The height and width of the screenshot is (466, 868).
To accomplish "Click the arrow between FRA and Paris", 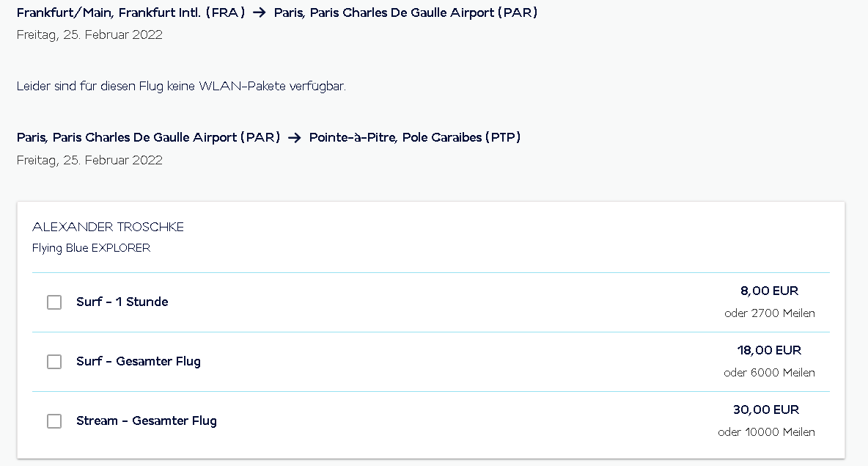I will (x=259, y=13).
